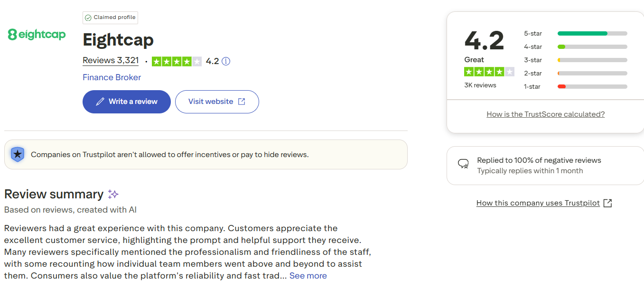Expand review summary with See more
644x289 pixels.
click(308, 276)
